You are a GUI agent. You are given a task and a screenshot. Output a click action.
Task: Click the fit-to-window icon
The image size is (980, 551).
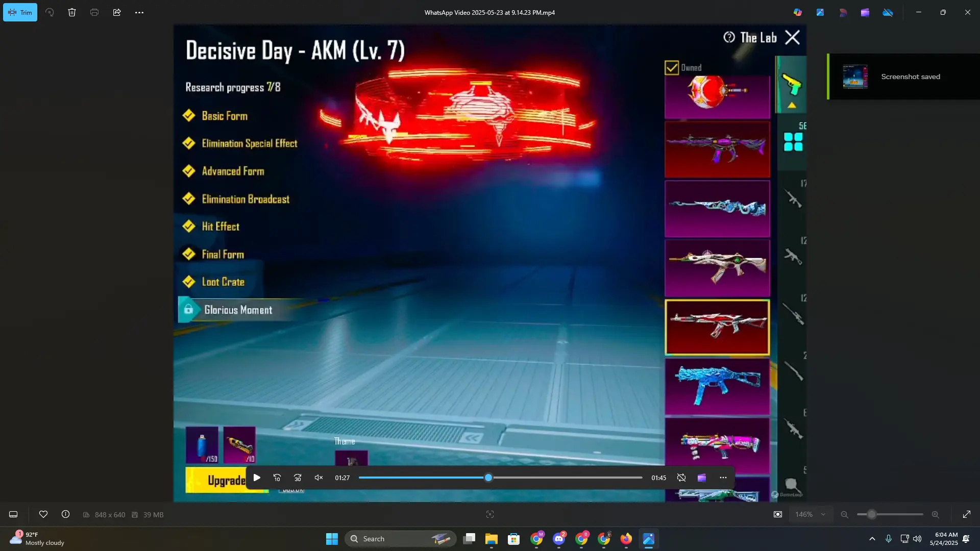(x=778, y=514)
